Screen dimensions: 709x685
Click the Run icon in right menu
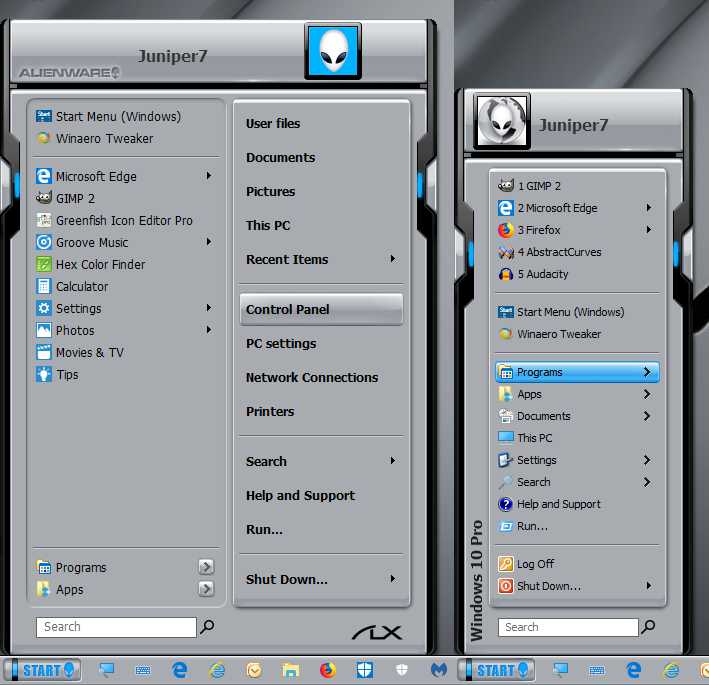coord(506,526)
